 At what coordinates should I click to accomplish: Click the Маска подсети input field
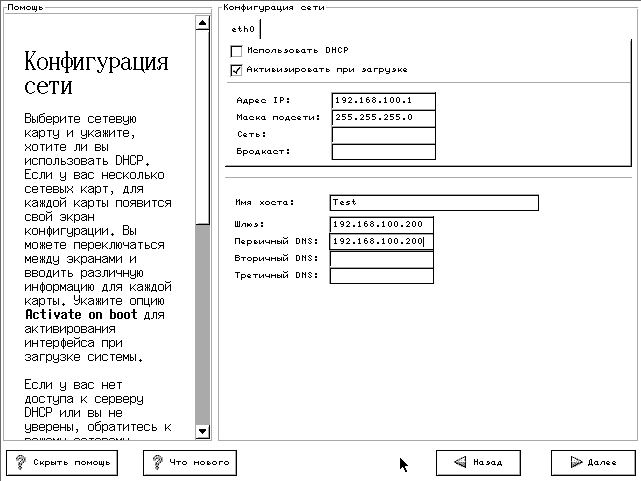tap(383, 118)
